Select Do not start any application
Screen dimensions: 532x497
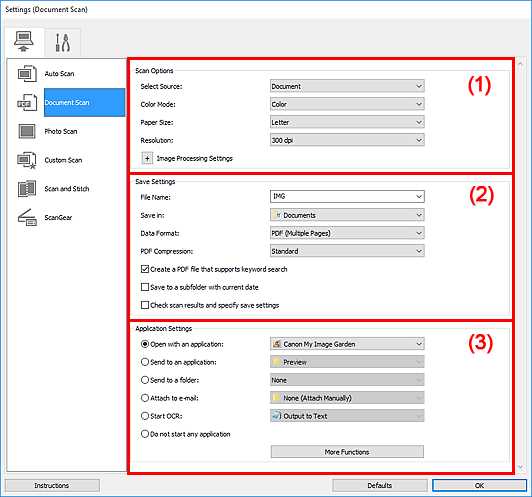(x=145, y=434)
